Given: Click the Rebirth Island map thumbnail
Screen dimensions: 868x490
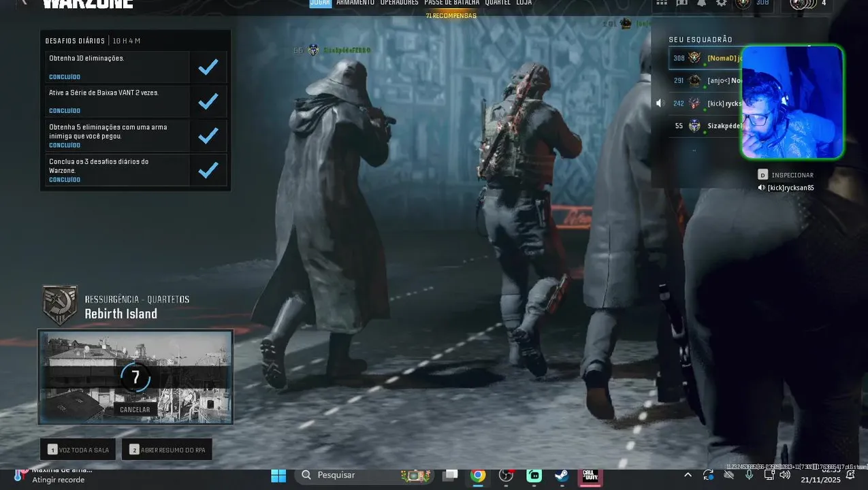Looking at the screenshot, I should click(x=135, y=377).
